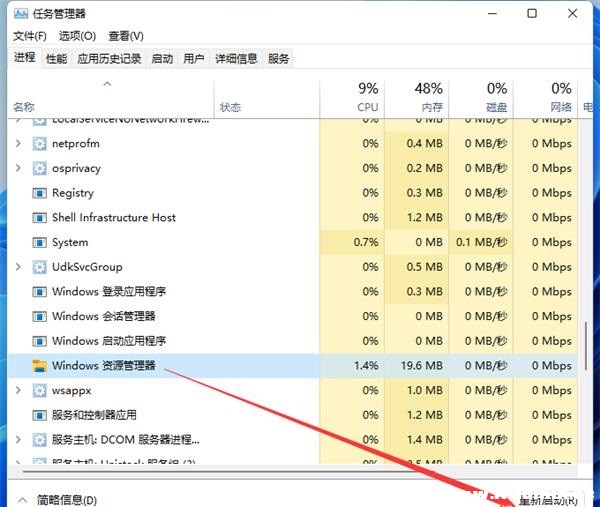This screenshot has height=507, width=600.
Task: Click the 0.1 MB/秒 disk value
Action: pyautogui.click(x=481, y=242)
